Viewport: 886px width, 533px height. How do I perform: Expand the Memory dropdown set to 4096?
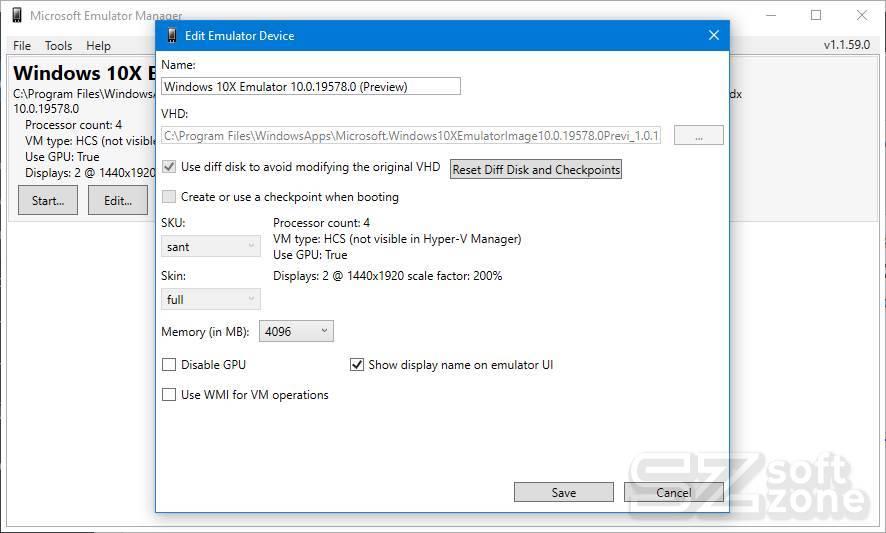point(296,331)
